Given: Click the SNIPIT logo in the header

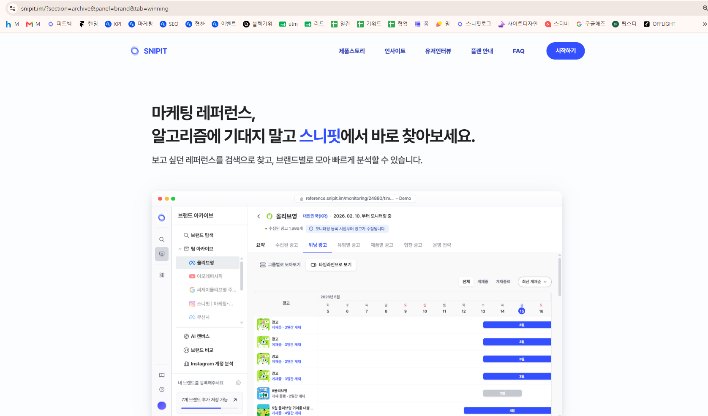Looking at the screenshot, I should (149, 51).
